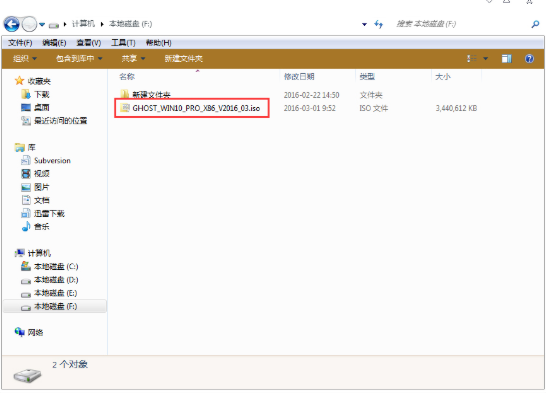Click the 收藏夹 star icon

click(x=20, y=81)
